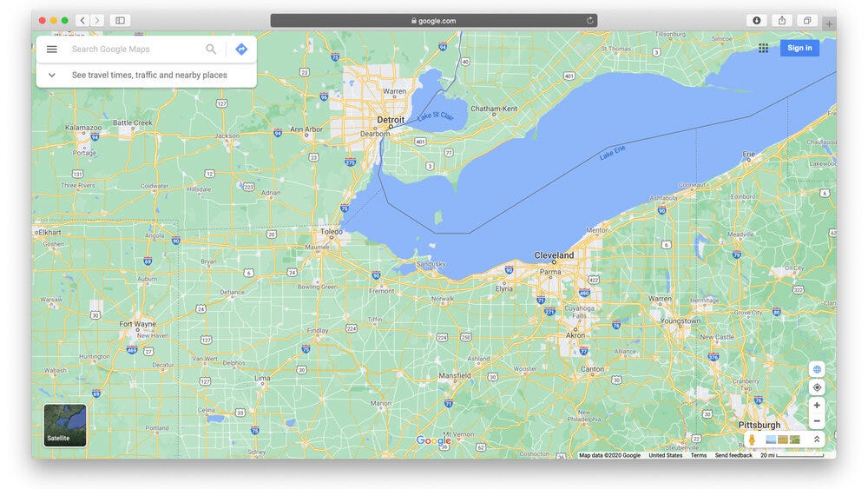Viewport: 868px width, 489px height.
Task: Click the Pittsburgh city label
Action: coord(759,425)
